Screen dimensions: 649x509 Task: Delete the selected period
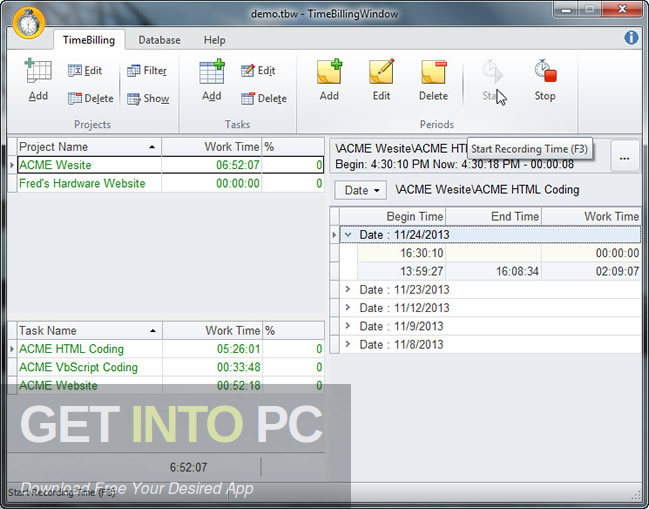[433, 80]
